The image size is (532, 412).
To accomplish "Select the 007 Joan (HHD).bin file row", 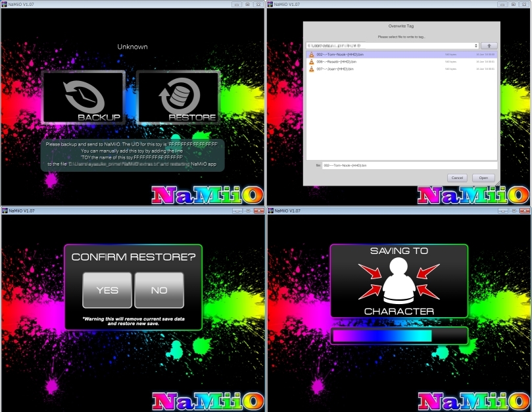I will (x=401, y=69).
